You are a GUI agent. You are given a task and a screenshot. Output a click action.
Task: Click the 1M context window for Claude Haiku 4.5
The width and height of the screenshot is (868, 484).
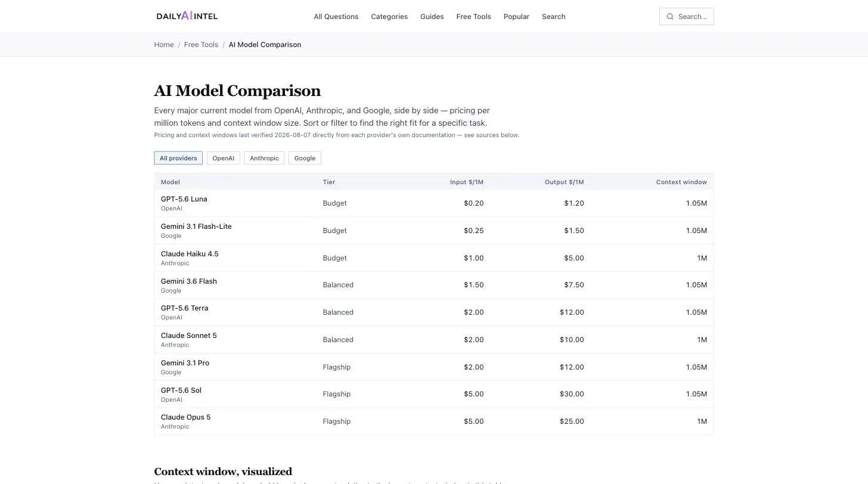(702, 258)
